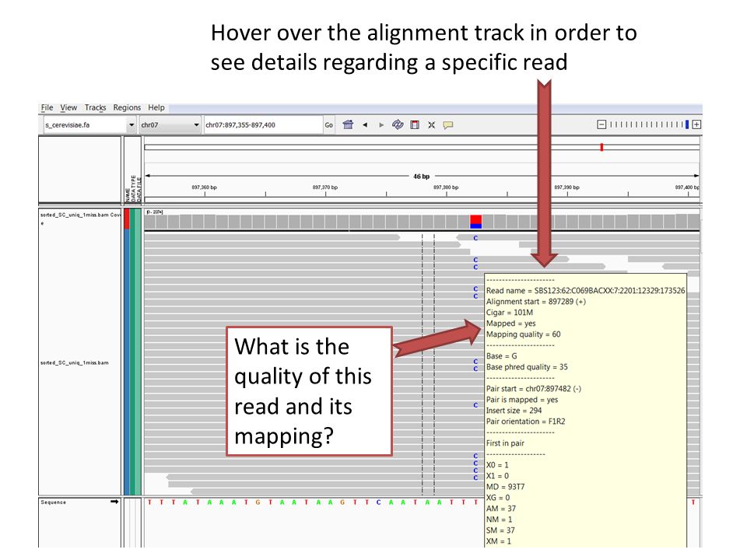The width and height of the screenshot is (747, 560).
Task: Click the 897,380 bp ruler label
Action: point(446,187)
